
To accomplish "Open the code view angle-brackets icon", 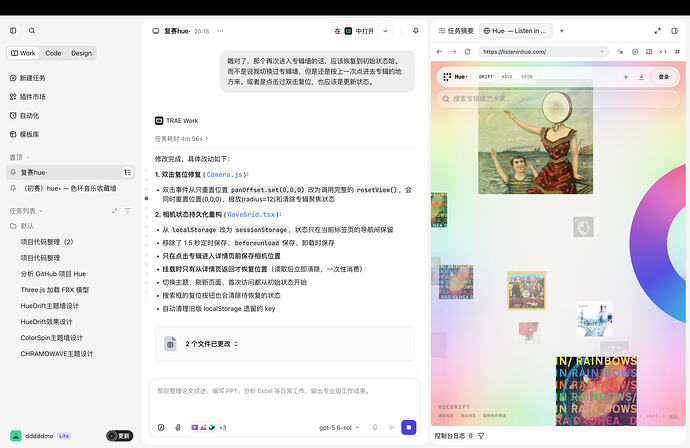I will [663, 51].
